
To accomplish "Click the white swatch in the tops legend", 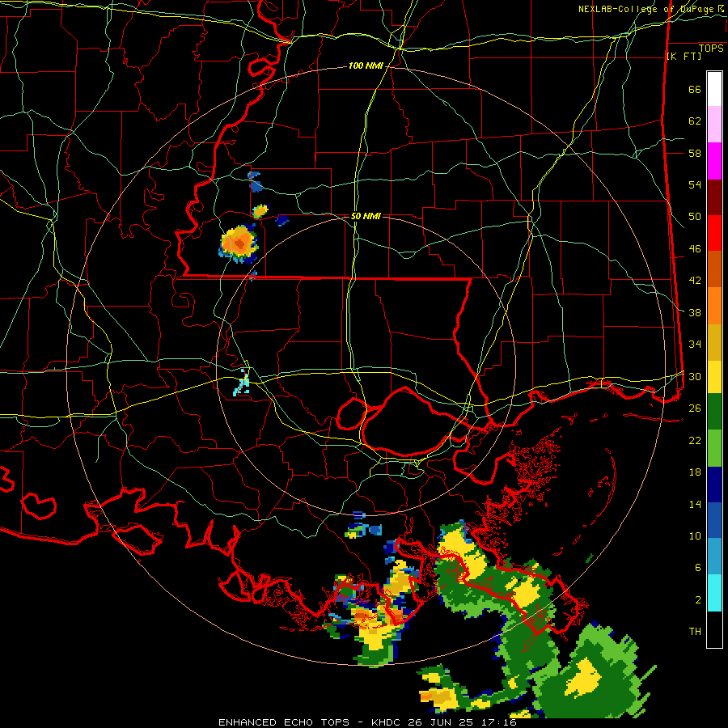I will [714, 89].
